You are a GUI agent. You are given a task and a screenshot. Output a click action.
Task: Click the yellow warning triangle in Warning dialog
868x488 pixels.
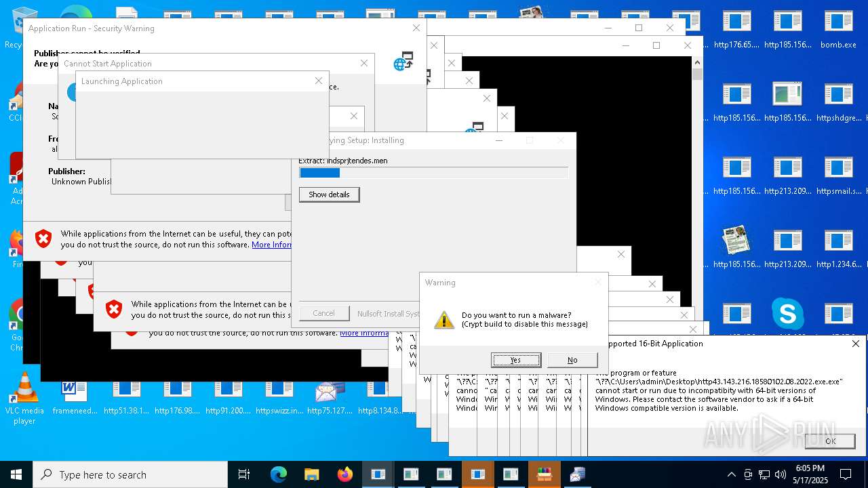(x=444, y=320)
